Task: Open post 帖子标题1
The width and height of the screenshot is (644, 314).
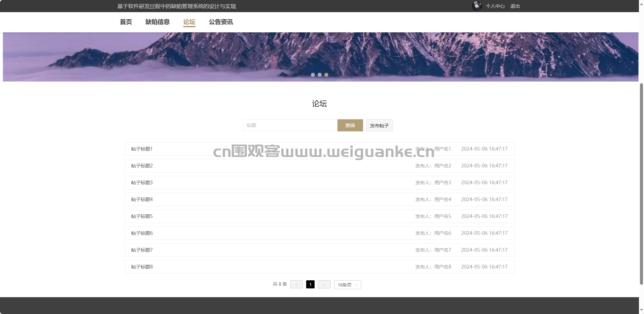Action: 142,149
